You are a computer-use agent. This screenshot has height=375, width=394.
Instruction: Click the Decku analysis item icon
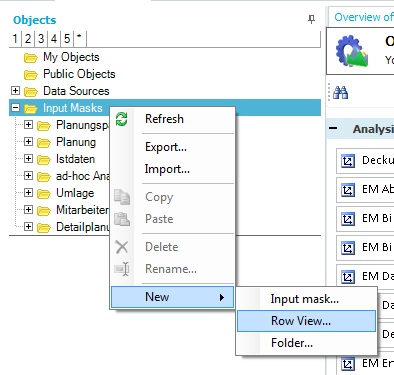click(x=348, y=161)
